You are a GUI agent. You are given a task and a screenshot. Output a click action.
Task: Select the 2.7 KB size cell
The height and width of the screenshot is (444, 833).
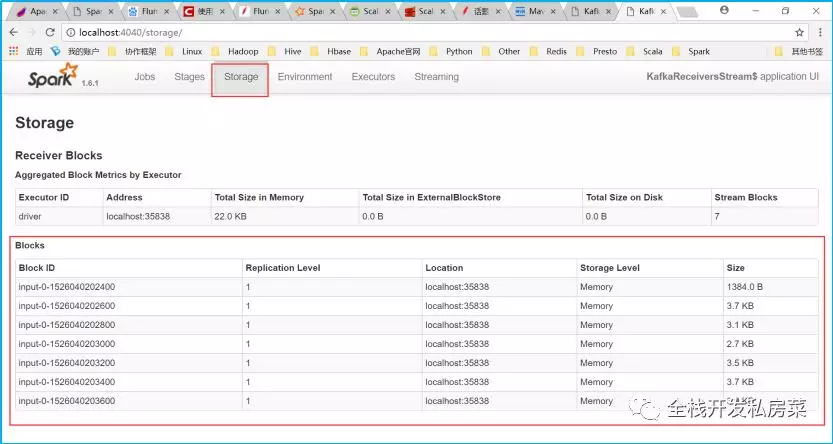pos(770,344)
